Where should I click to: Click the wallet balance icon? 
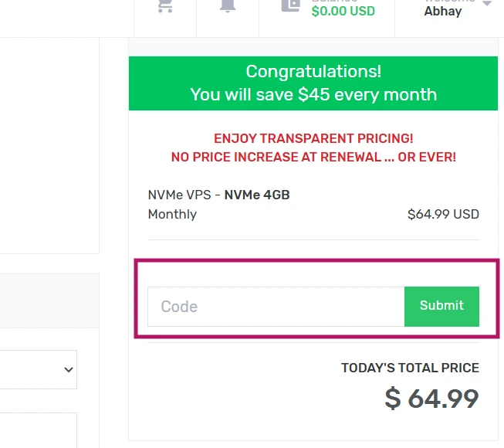coord(291,6)
